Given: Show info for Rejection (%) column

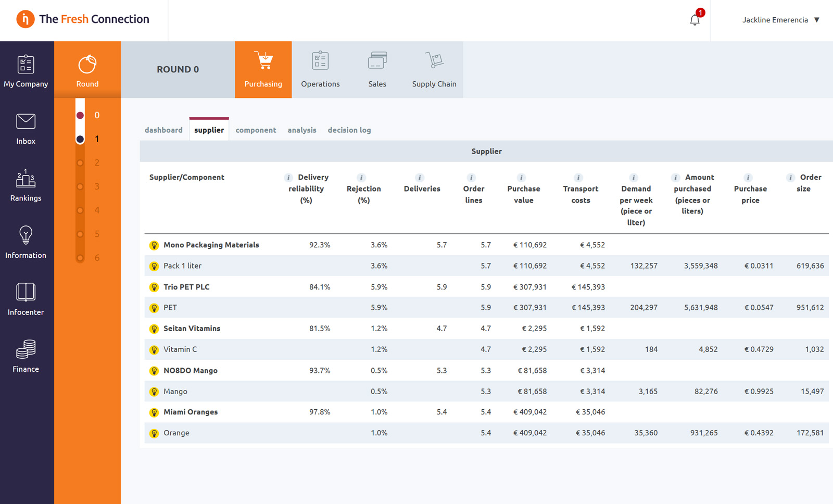Looking at the screenshot, I should tap(361, 178).
